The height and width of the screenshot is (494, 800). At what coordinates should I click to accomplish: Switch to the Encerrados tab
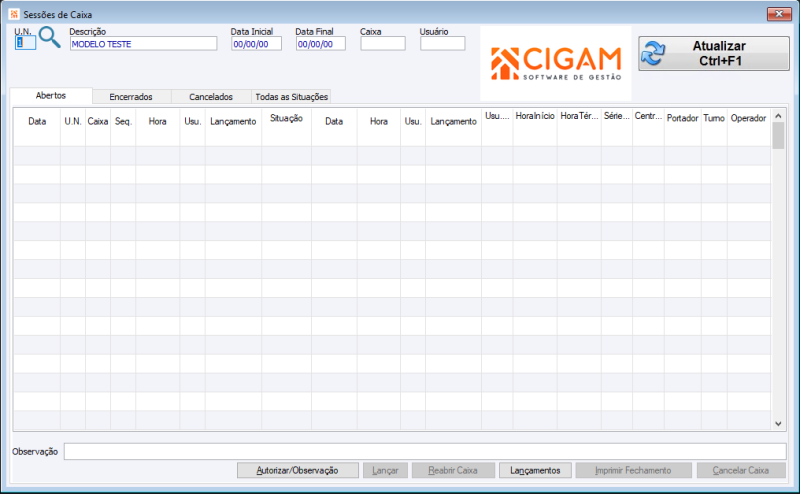tap(131, 96)
